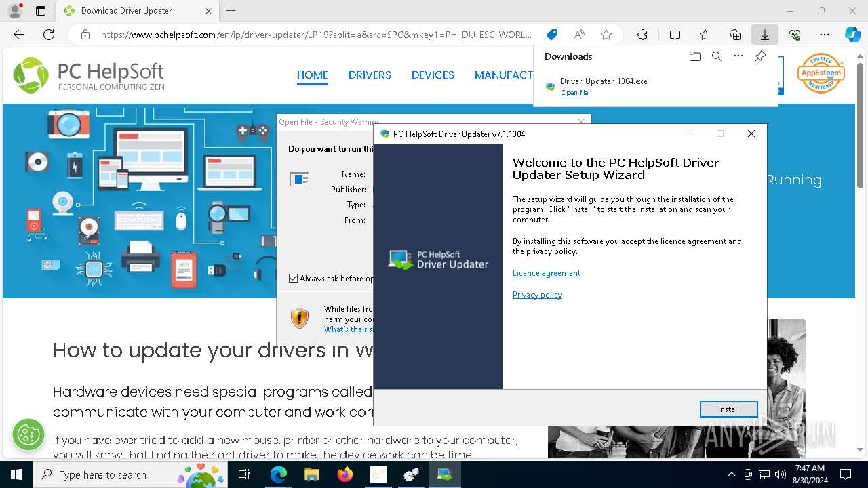Click the Read aloud icon
Image resolution: width=868 pixels, height=488 pixels.
click(579, 35)
